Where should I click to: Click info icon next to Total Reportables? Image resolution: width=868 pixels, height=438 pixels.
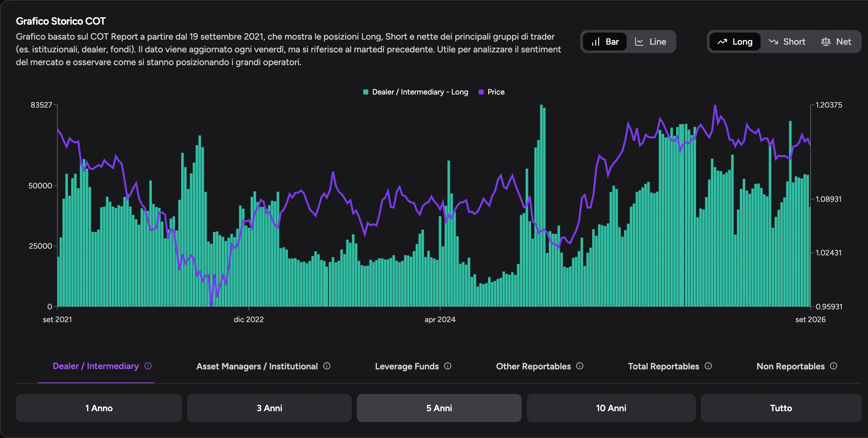click(x=708, y=366)
